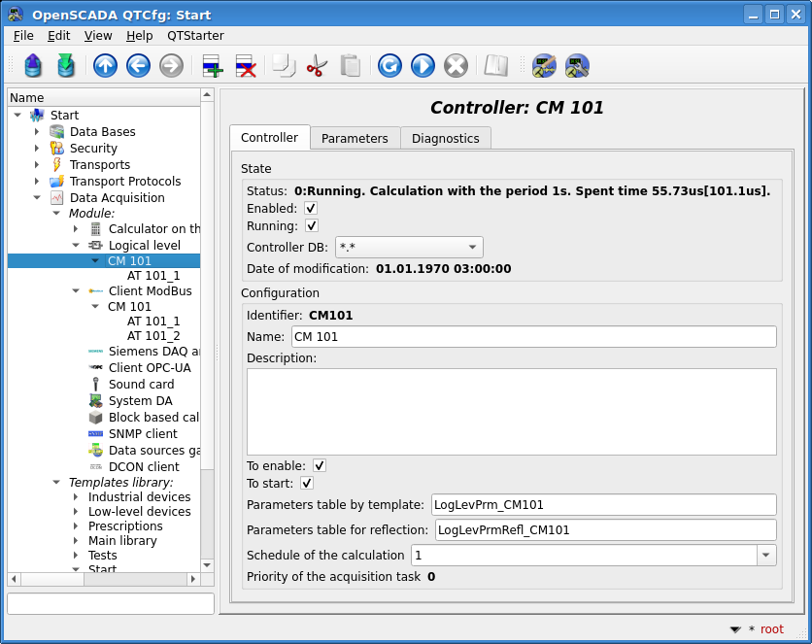Toggle the Running checkbox

tap(311, 225)
